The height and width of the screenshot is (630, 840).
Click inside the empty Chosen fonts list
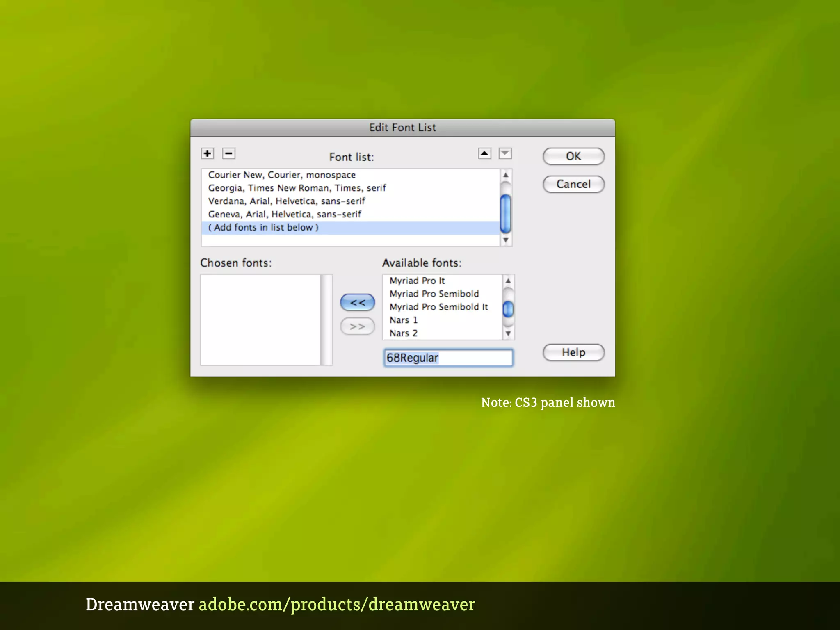(x=260, y=320)
